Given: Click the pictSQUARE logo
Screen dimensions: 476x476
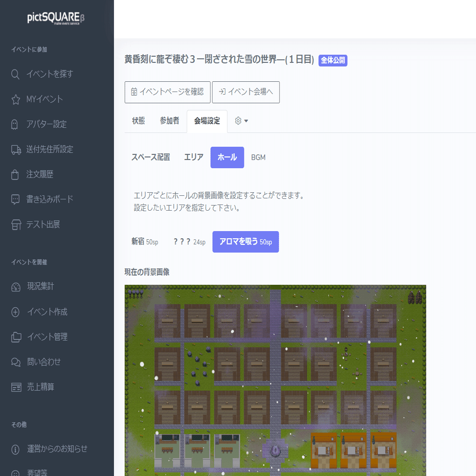Looking at the screenshot, I should pyautogui.click(x=56, y=18).
